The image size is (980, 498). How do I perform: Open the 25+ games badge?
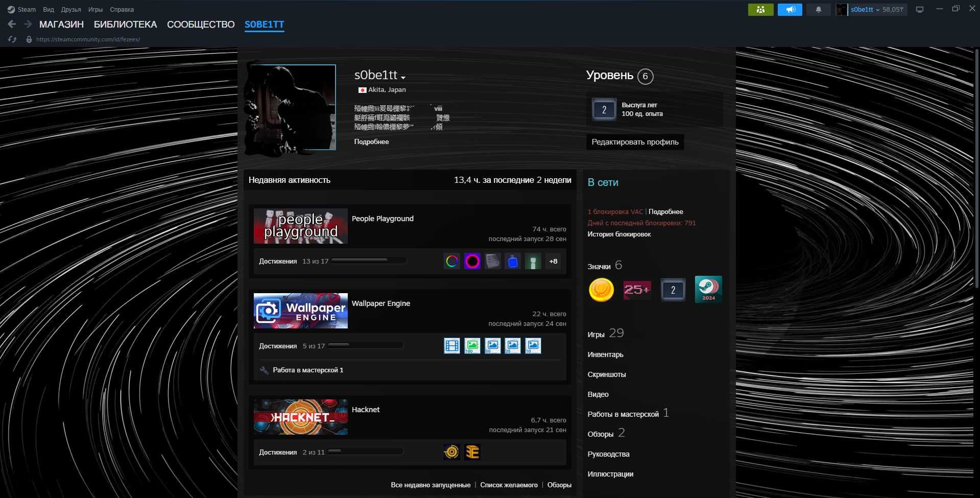637,290
